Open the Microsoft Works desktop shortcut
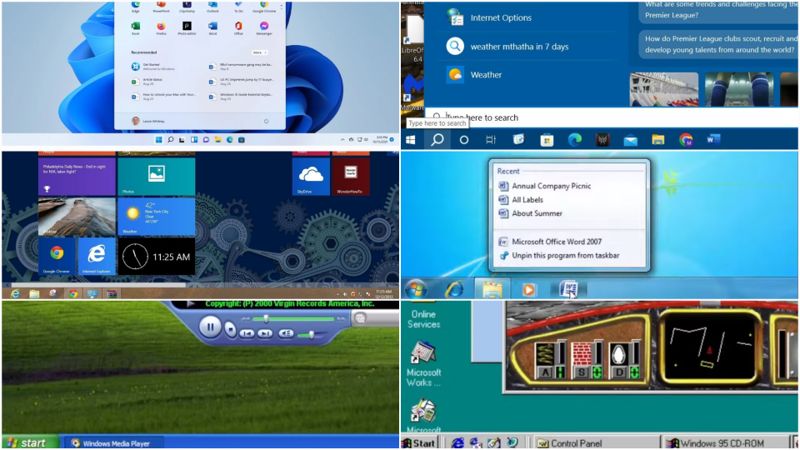800x450 pixels. 423,365
